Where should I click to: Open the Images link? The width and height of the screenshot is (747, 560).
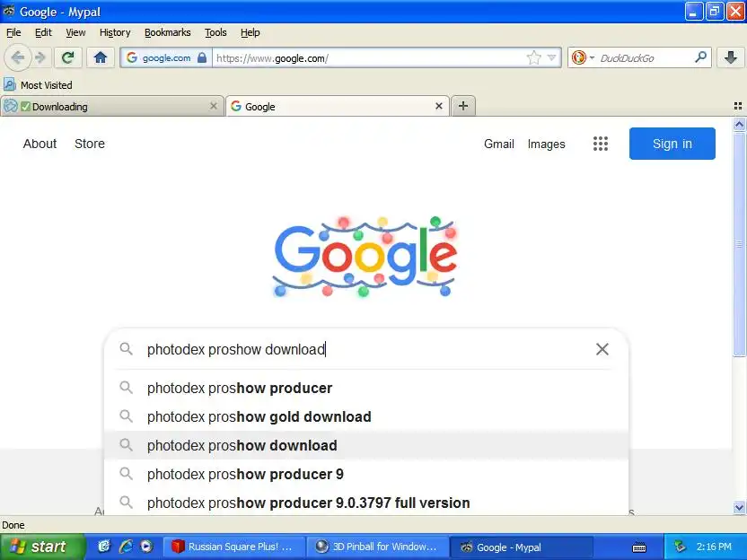(546, 144)
